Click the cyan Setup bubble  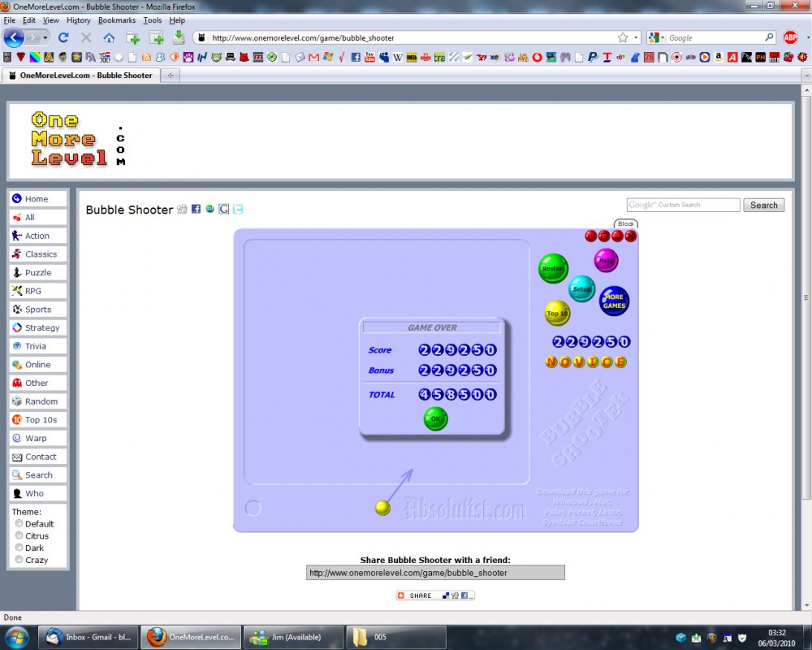pyautogui.click(x=581, y=288)
